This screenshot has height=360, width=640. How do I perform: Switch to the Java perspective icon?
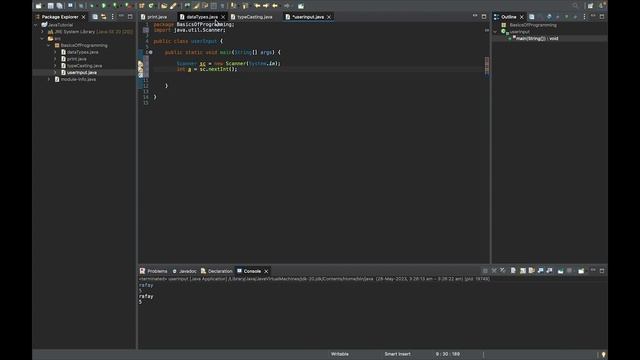[602, 6]
